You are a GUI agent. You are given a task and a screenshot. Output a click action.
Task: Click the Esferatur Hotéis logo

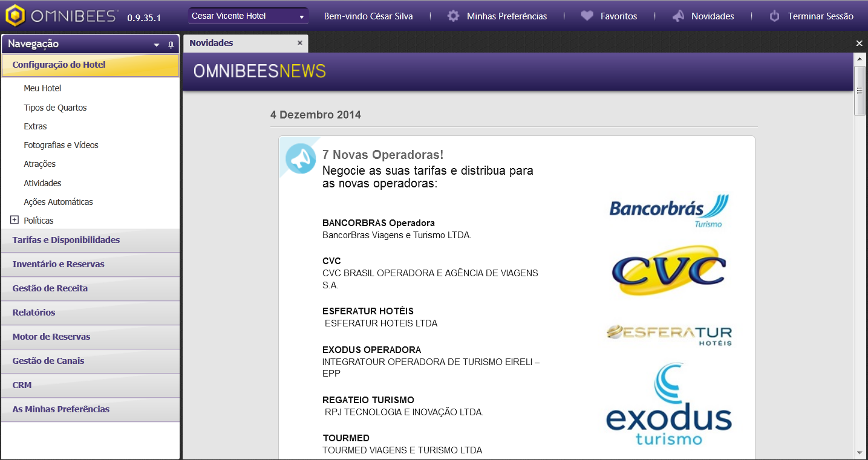pos(669,334)
